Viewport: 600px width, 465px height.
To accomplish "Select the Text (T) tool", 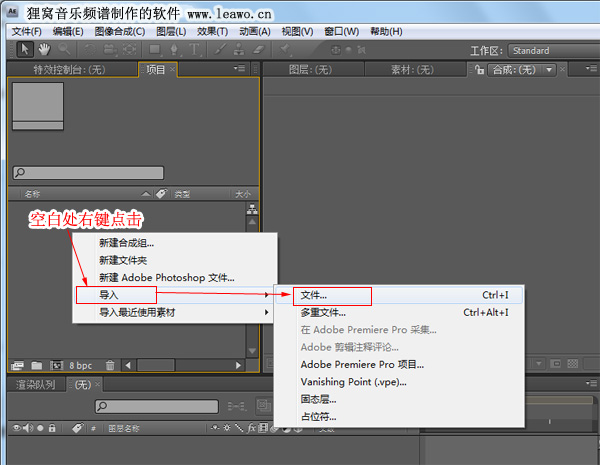I will tap(194, 49).
